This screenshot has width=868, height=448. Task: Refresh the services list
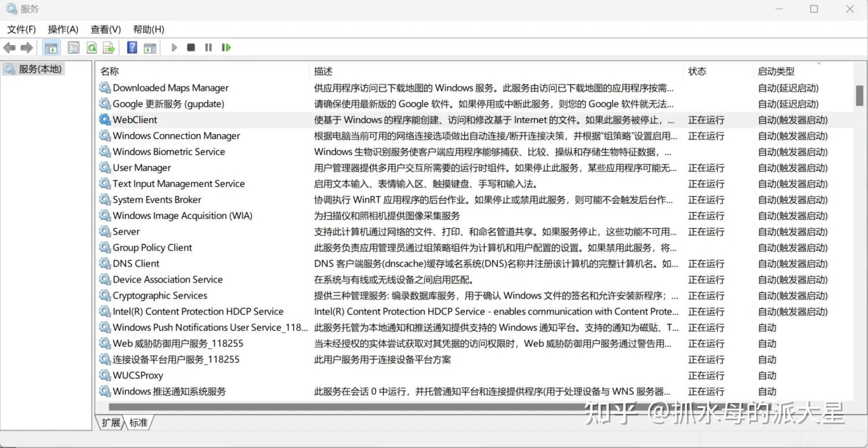tap(91, 47)
